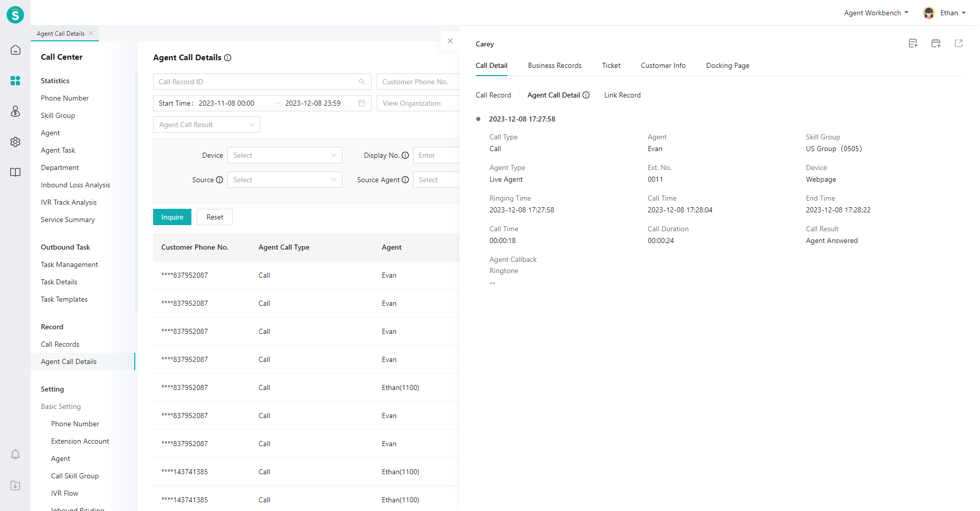
Task: Open the download icon at sidebar bottom
Action: point(15,485)
